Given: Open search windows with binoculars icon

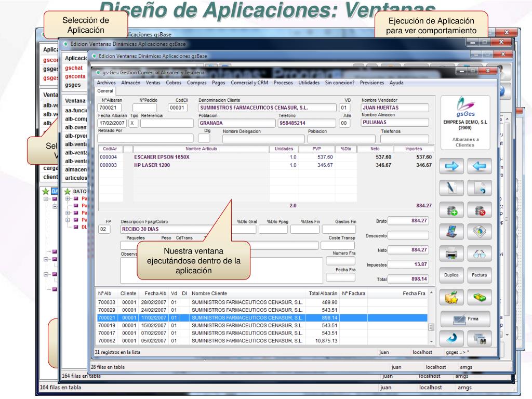Looking at the screenshot, I should pos(480,338).
